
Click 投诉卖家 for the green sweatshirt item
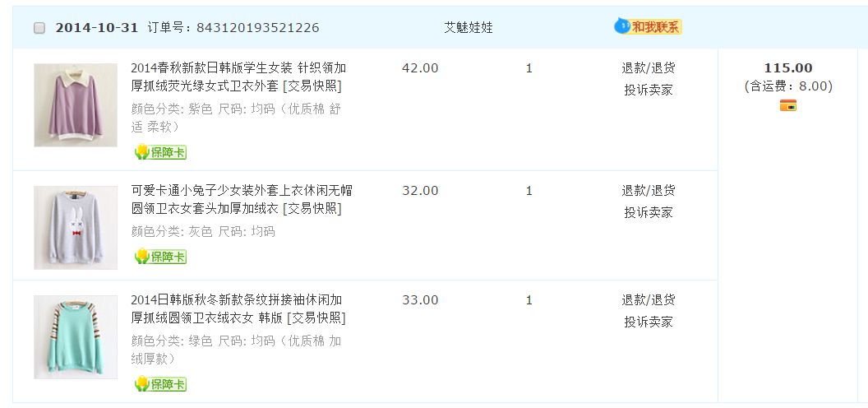[648, 322]
